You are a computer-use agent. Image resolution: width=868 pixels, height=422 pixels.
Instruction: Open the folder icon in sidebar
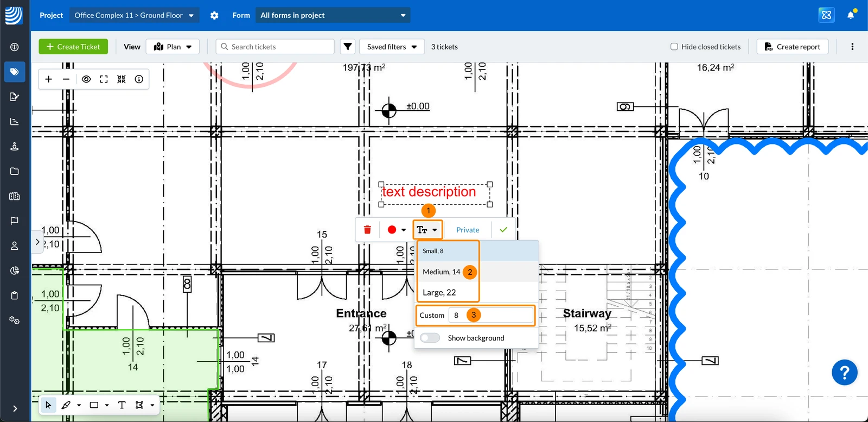pos(15,171)
